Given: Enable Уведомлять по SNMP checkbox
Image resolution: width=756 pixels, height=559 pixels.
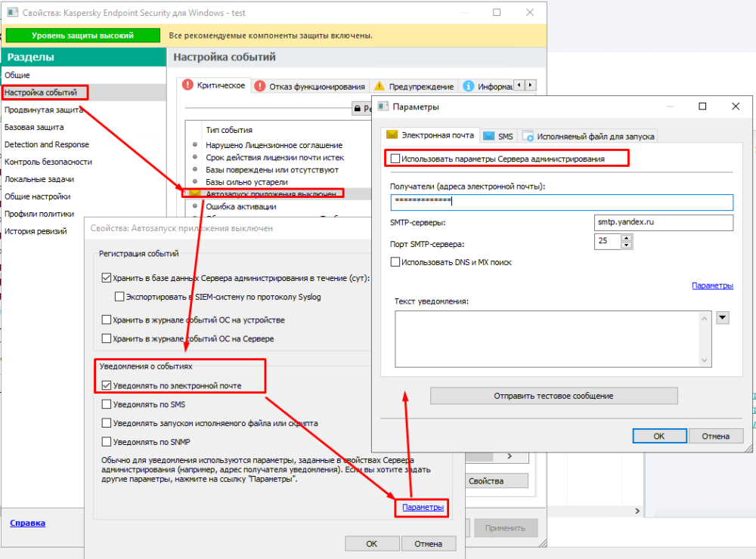Looking at the screenshot, I should (107, 442).
